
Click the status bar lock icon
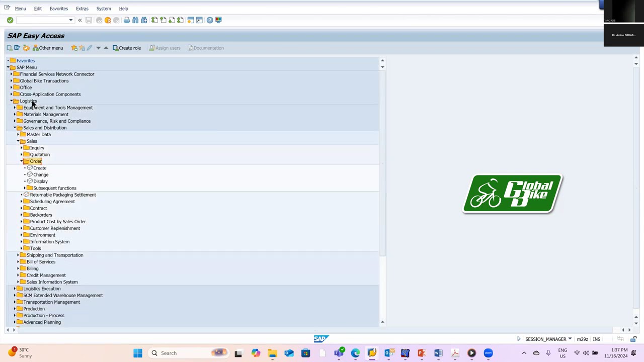[633, 339]
